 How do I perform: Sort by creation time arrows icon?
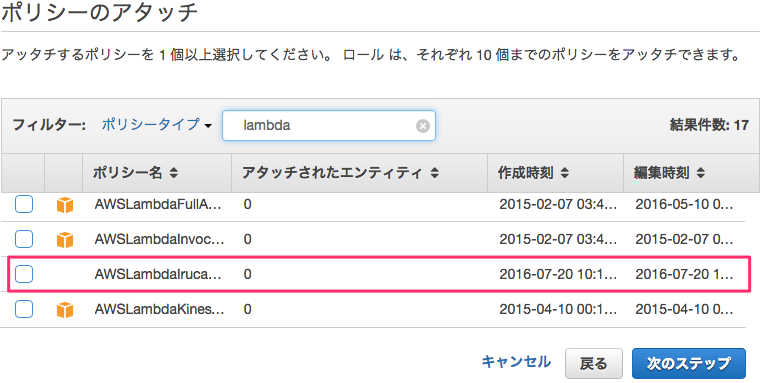(564, 173)
